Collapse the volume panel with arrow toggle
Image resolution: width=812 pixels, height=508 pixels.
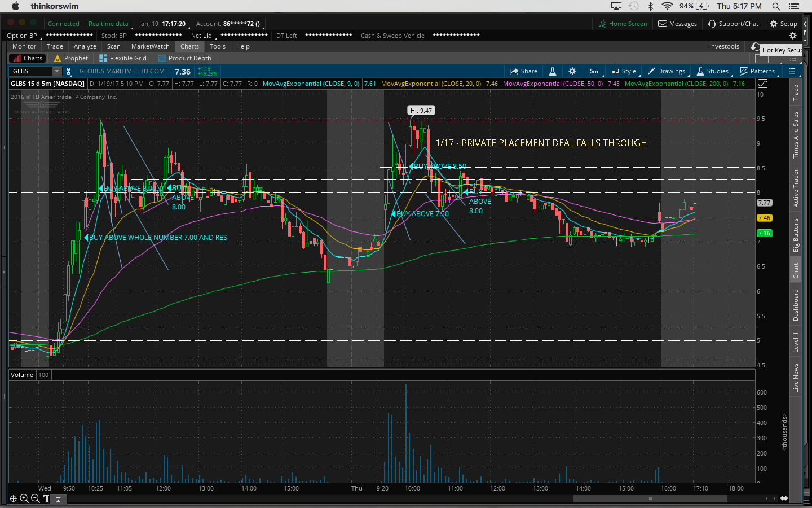tap(58, 500)
